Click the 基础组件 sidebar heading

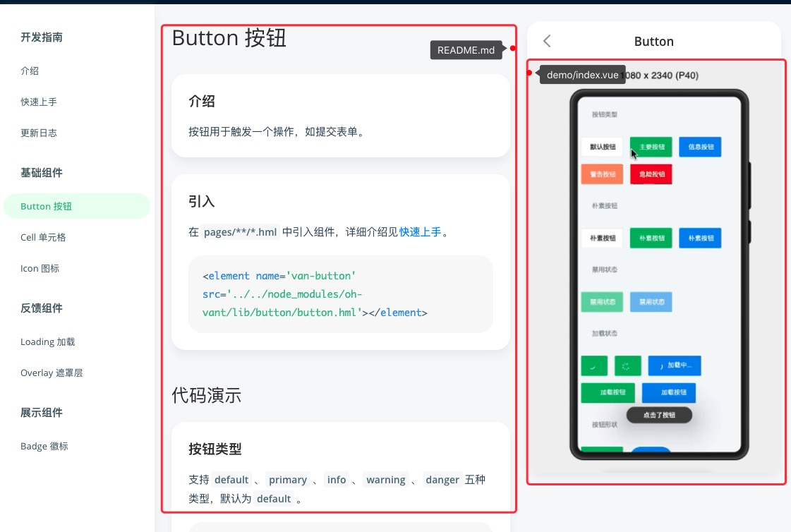[42, 173]
